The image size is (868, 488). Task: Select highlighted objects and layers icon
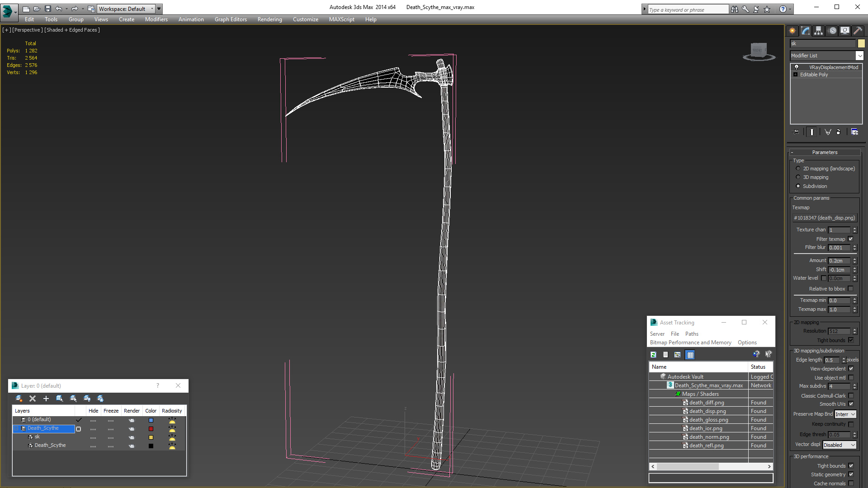click(x=59, y=398)
